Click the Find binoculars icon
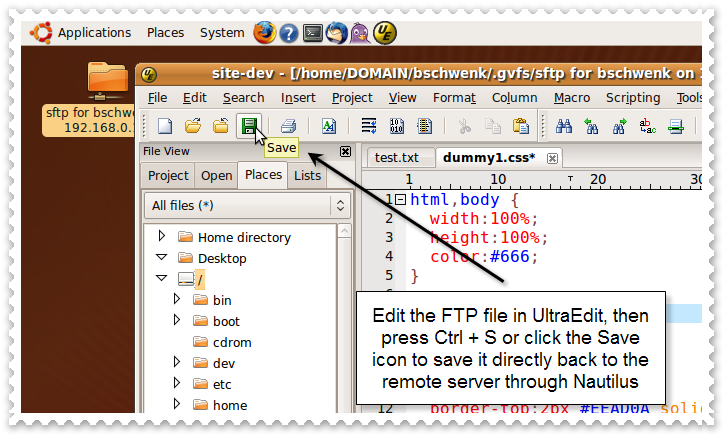Screen dimensions: 723x434 [x=563, y=126]
